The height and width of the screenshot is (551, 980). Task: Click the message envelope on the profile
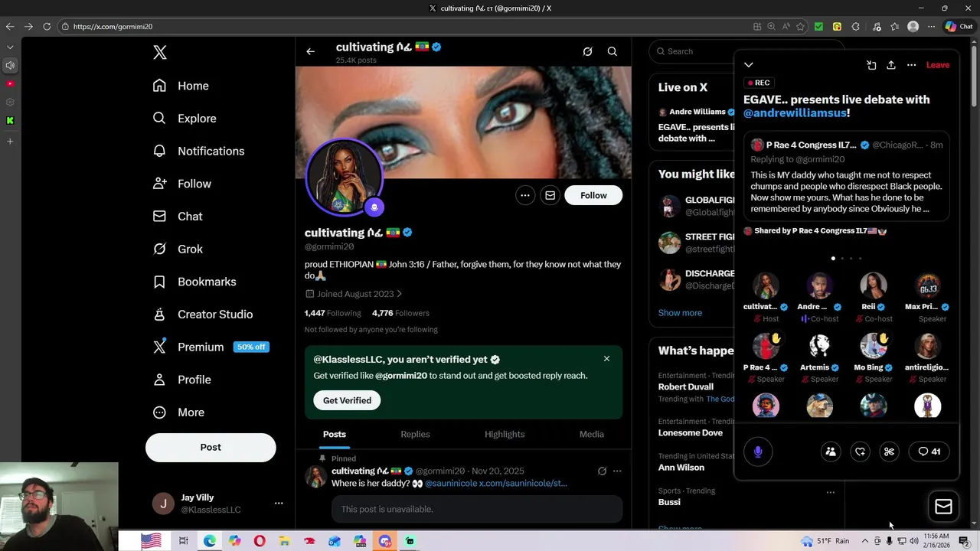click(550, 195)
